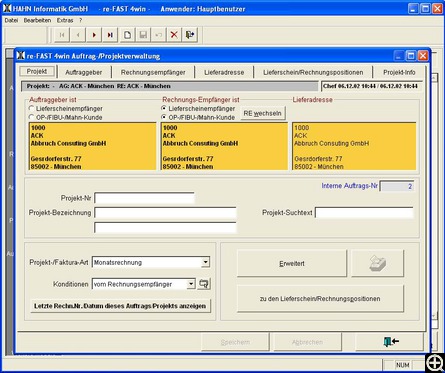
Task: Open Projekt-/Faktura-Art dropdown arrow
Action: pyautogui.click(x=206, y=262)
